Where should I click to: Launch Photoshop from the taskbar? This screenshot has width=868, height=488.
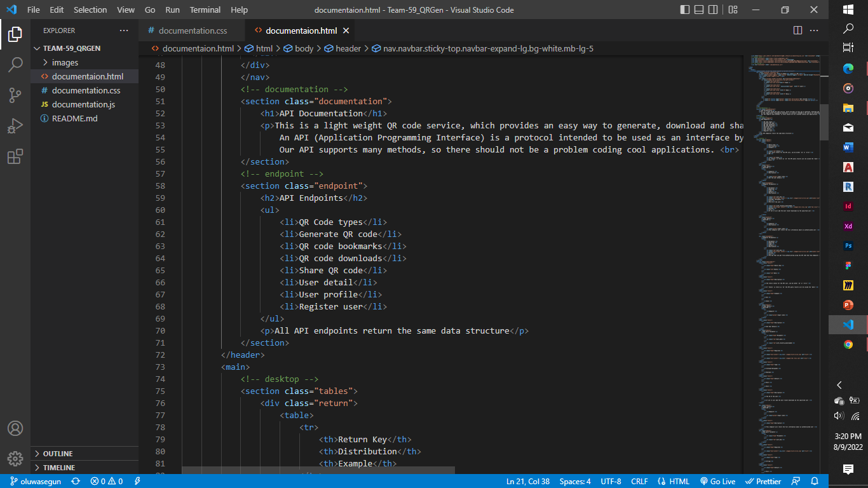848,245
